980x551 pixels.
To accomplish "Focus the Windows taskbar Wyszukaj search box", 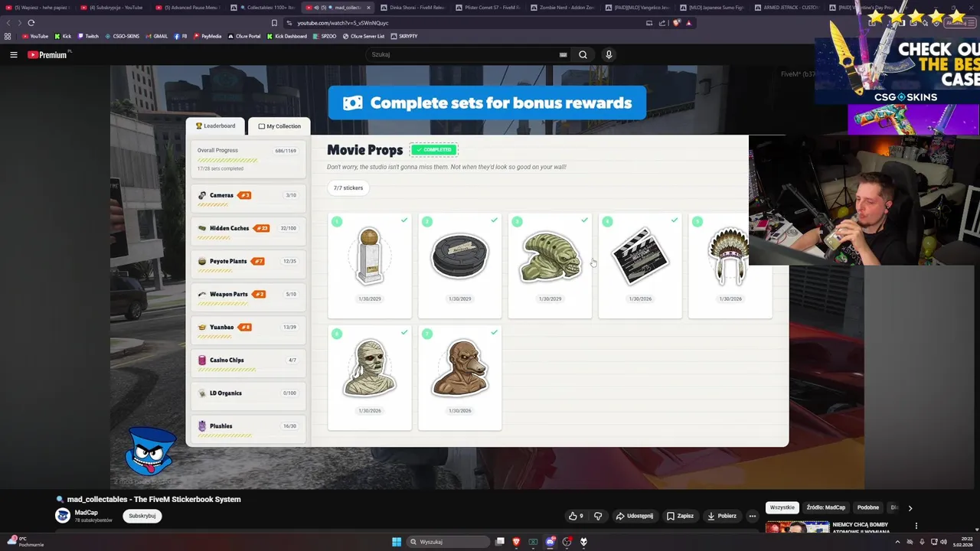I will pyautogui.click(x=448, y=542).
